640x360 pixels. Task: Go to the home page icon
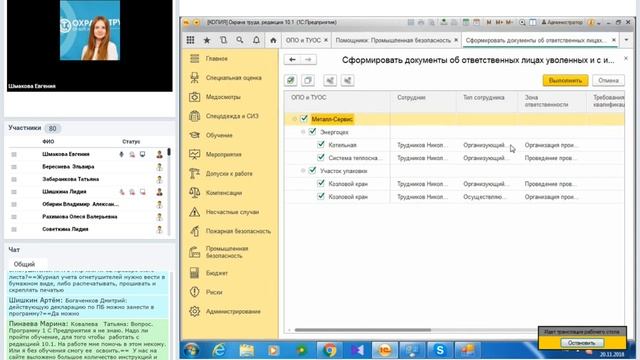pyautogui.click(x=273, y=40)
